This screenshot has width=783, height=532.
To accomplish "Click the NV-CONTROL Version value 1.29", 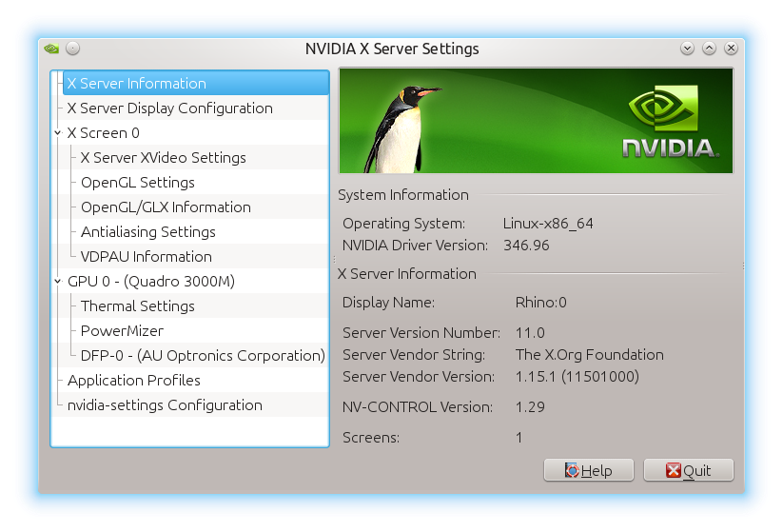I will [530, 407].
